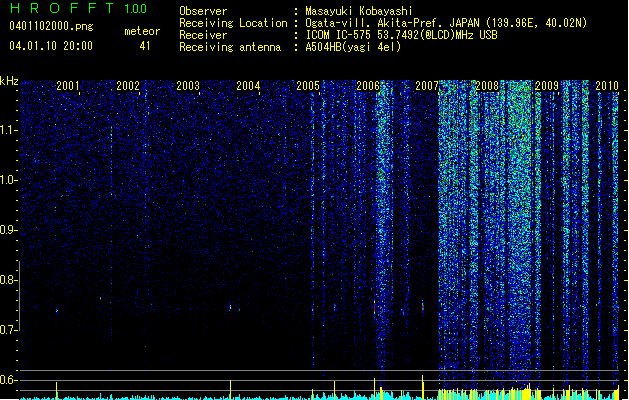The image size is (629, 400).
Task: Click the 1.0 kHz axis label
Action: tap(9, 180)
